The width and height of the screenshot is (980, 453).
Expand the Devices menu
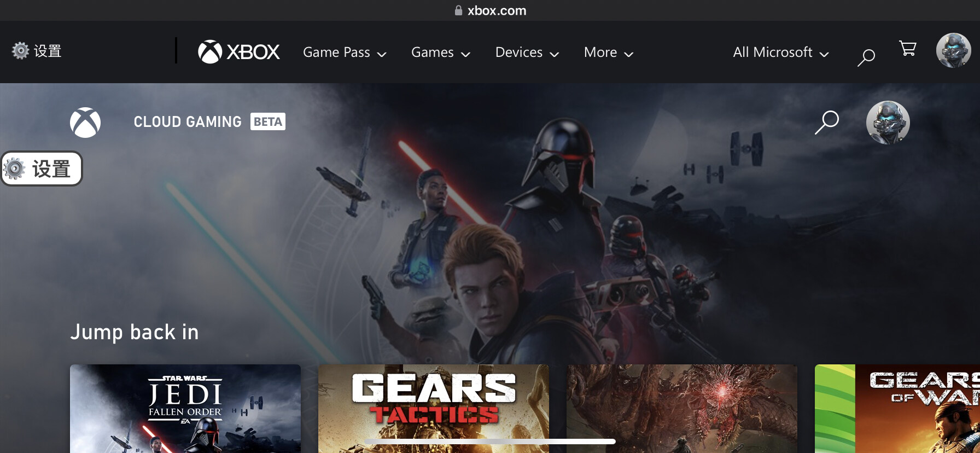tap(527, 53)
